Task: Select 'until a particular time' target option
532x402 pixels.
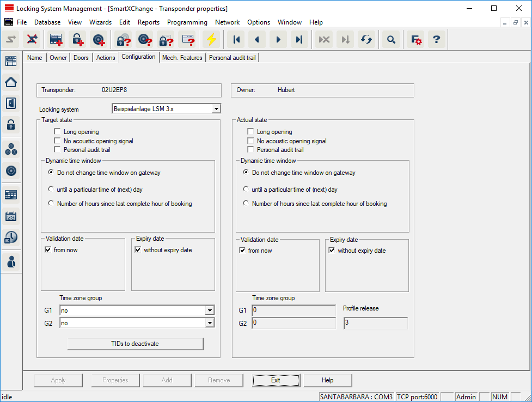Action: point(51,190)
